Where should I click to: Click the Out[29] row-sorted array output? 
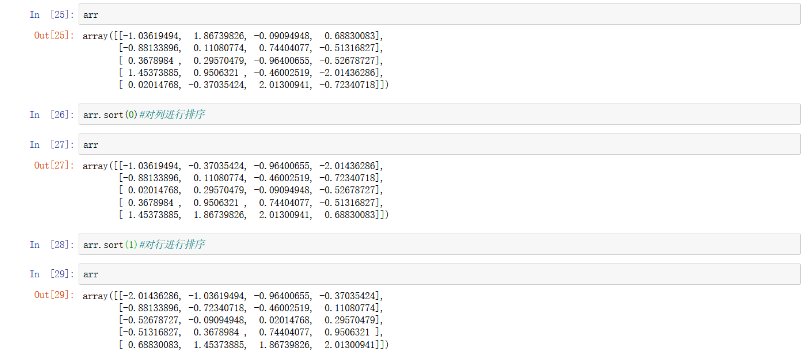235,319
